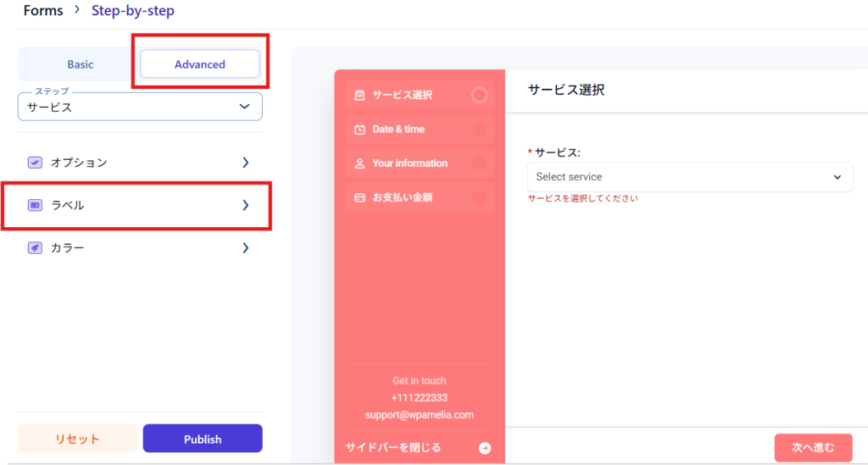Switch to the Advanced tab

[199, 64]
